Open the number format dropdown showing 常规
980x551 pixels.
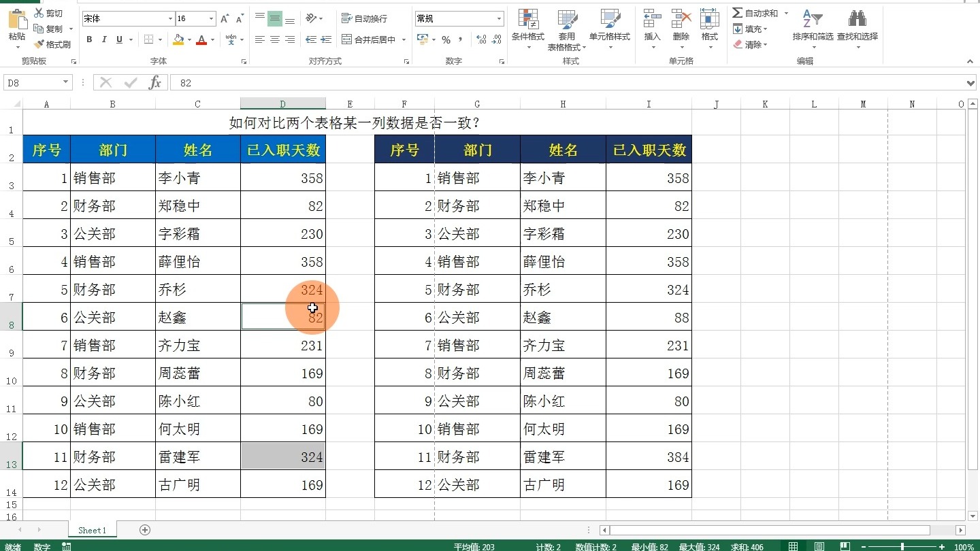pyautogui.click(x=500, y=19)
